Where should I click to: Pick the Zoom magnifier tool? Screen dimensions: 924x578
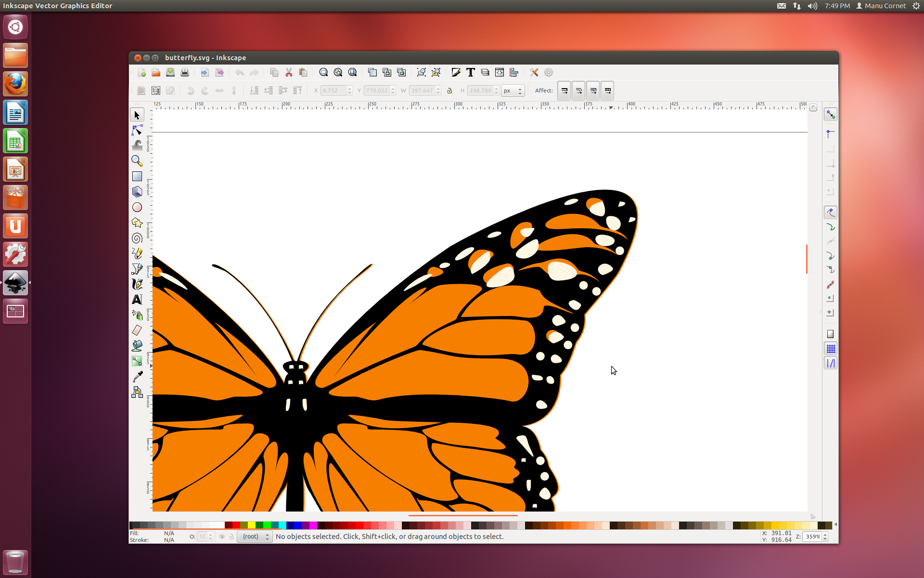tap(137, 160)
